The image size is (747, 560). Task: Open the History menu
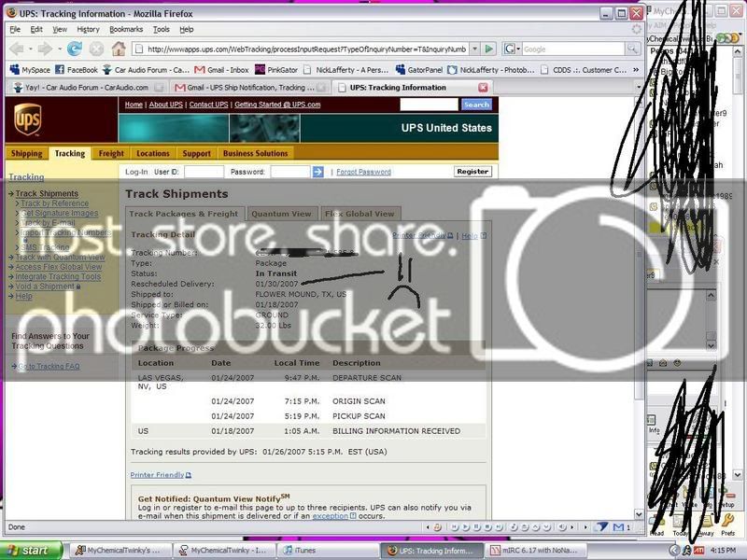coord(88,30)
